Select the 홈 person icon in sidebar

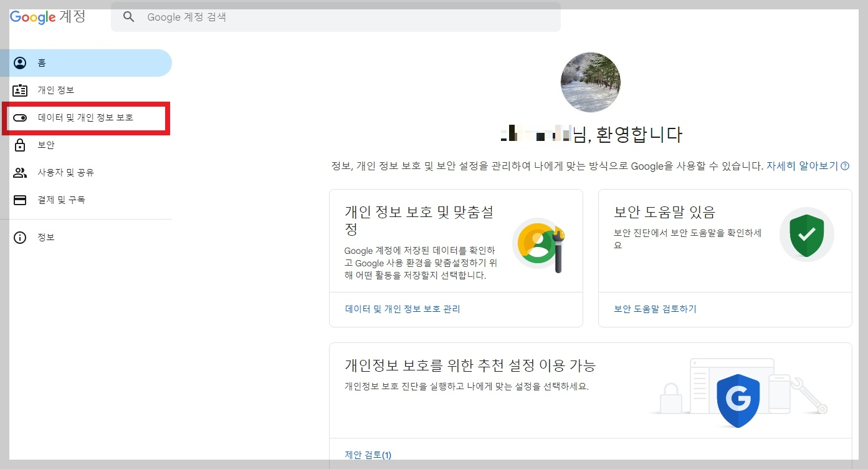pyautogui.click(x=20, y=63)
